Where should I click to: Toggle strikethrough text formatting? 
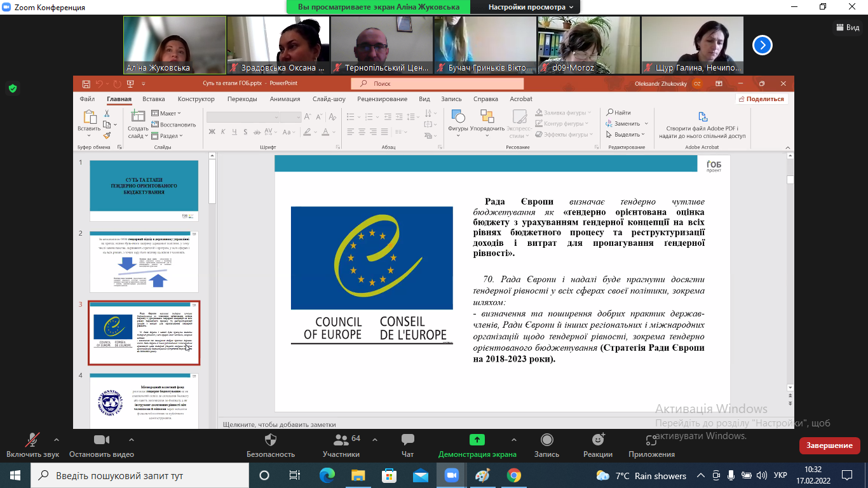257,132
